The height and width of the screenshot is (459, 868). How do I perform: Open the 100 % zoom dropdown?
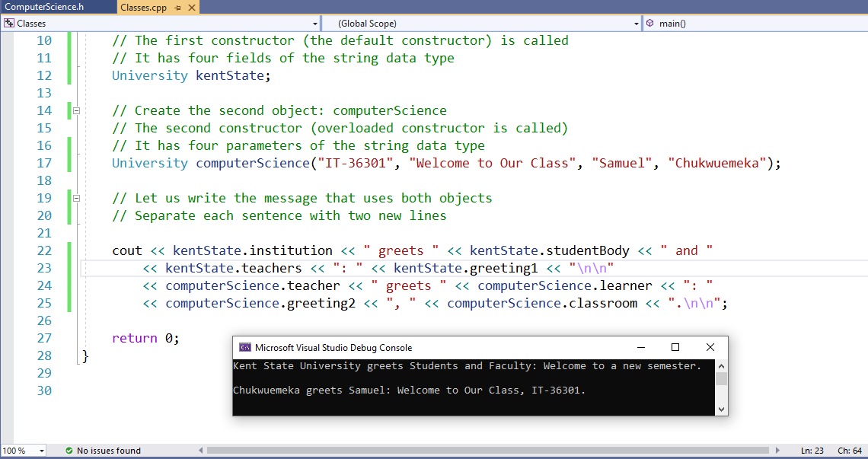pyautogui.click(x=42, y=451)
